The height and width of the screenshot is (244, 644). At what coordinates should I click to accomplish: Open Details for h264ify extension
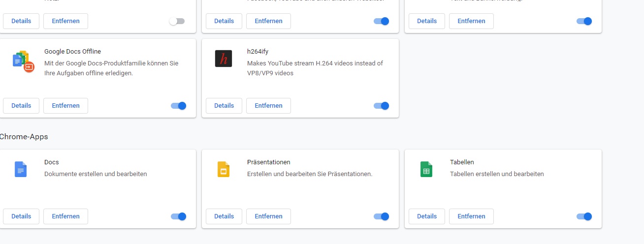coord(224,106)
